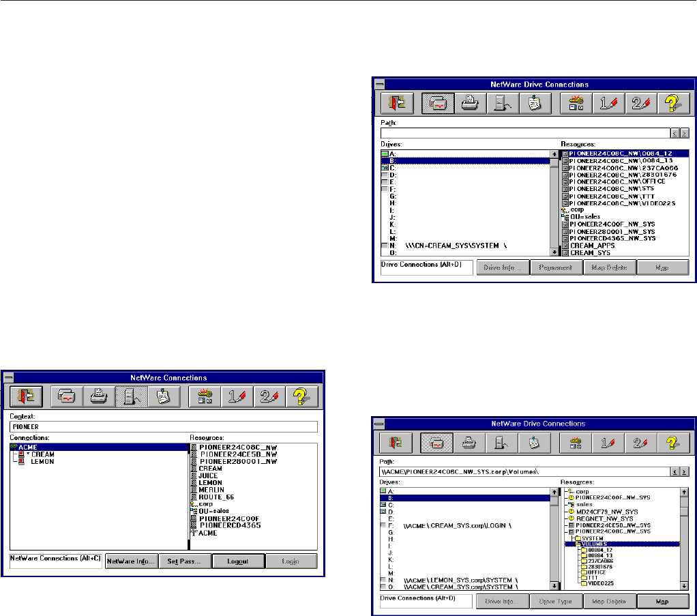Click the Context field containing PIONEER
Viewport: 697px width, 616px height.
point(164,426)
